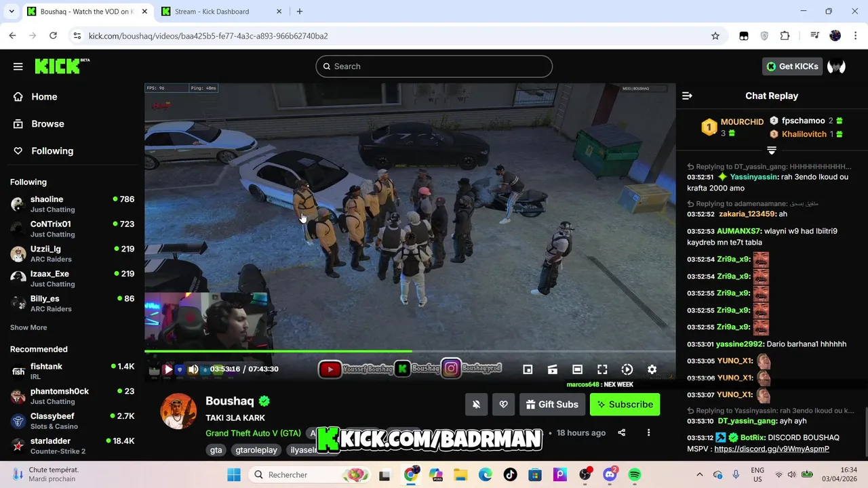Image resolution: width=868 pixels, height=488 pixels.
Task: Click Yassinyassin username in chat
Action: pos(753,178)
